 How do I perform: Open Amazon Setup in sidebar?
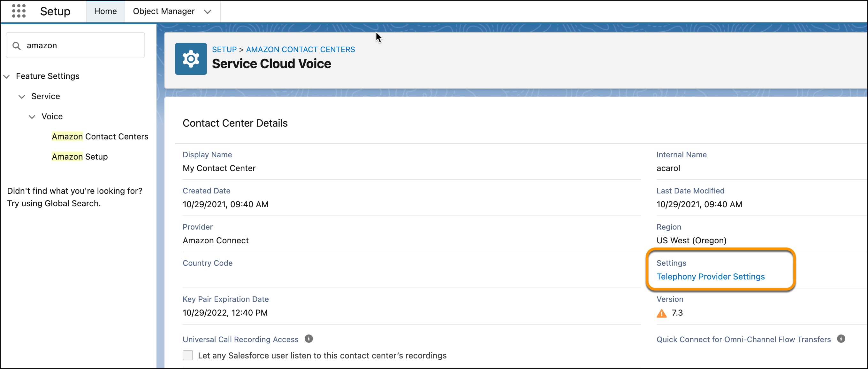point(80,156)
